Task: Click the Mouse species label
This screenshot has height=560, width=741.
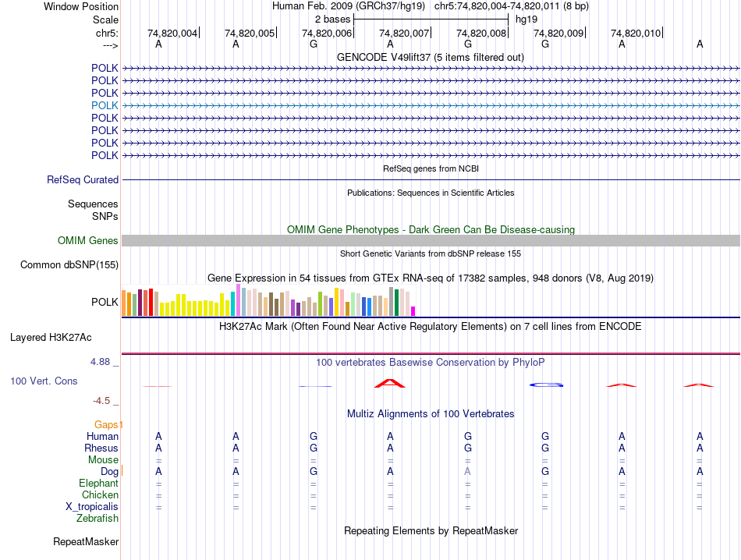Action: point(103,460)
